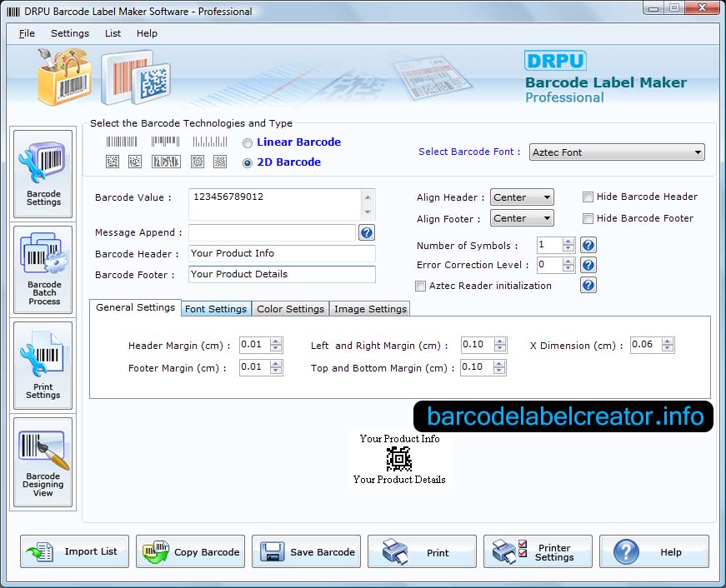Viewport: 726px width, 588px height.
Task: Switch to Color Settings tab
Action: (x=290, y=309)
